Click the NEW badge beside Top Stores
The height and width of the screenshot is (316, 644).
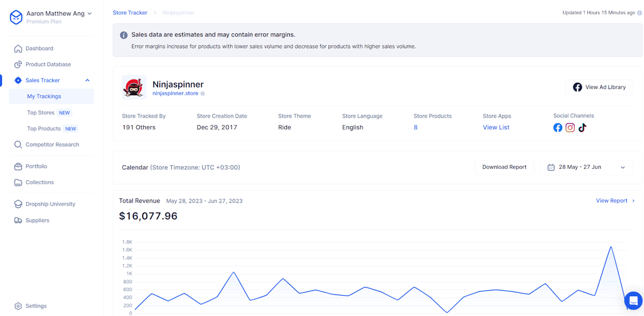click(64, 113)
